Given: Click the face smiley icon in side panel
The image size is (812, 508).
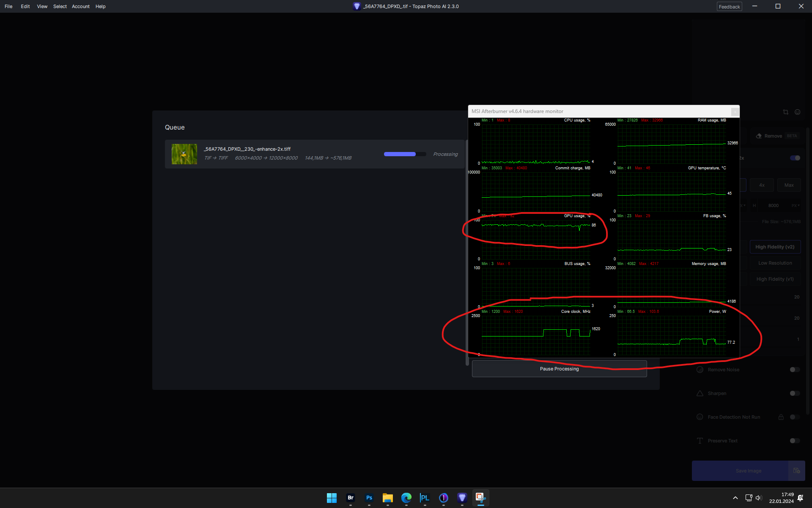Looking at the screenshot, I should (x=797, y=112).
